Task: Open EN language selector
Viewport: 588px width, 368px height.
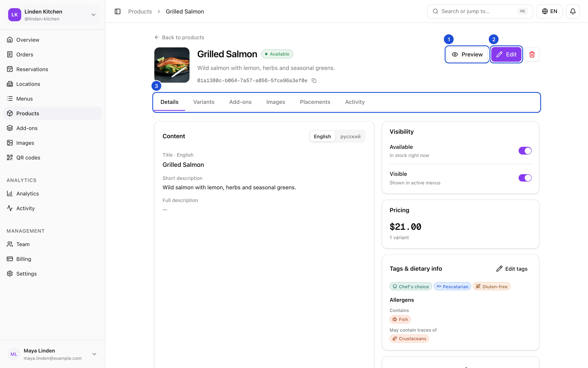Action: pos(549,11)
